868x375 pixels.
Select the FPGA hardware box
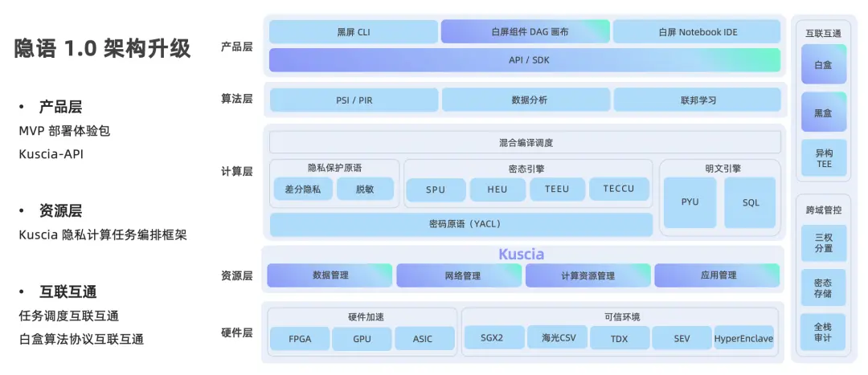298,339
